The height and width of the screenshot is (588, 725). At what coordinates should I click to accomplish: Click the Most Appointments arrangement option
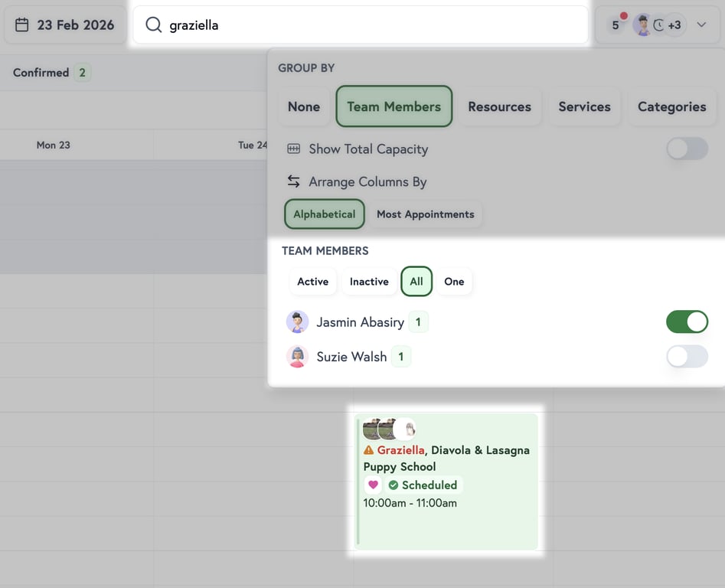pos(426,214)
